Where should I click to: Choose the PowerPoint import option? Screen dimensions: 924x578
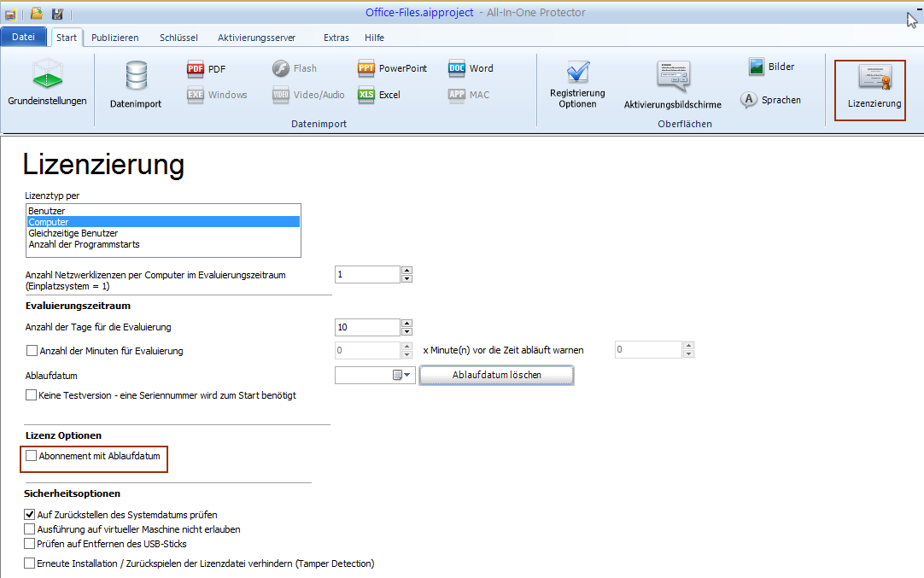[x=367, y=69]
